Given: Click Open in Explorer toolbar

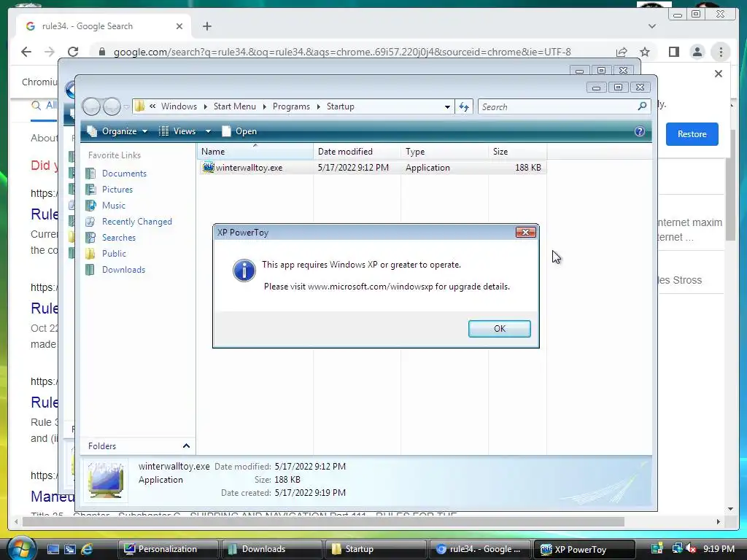Looking at the screenshot, I should point(239,131).
